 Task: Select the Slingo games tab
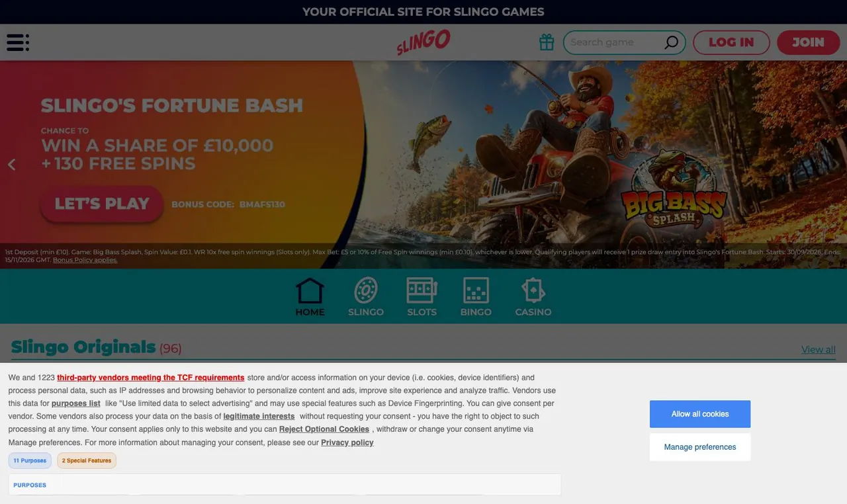(x=366, y=297)
